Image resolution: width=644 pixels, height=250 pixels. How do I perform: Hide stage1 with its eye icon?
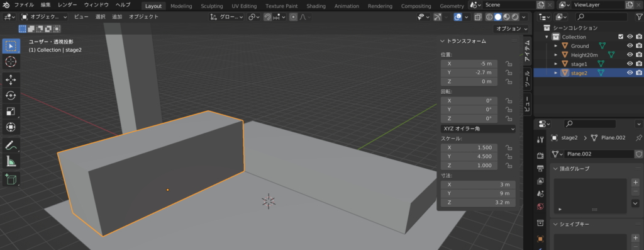[x=630, y=64]
